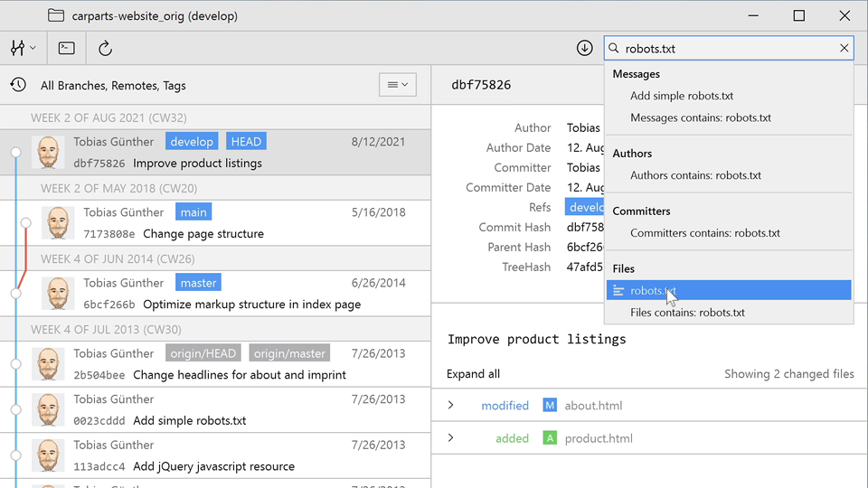Click the added badge icon for product.html

click(550, 438)
